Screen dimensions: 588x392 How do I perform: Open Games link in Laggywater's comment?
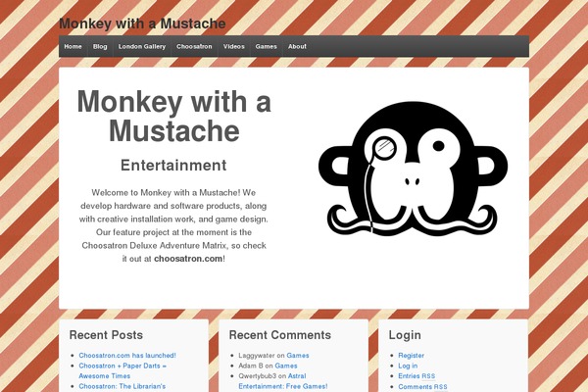(x=298, y=355)
